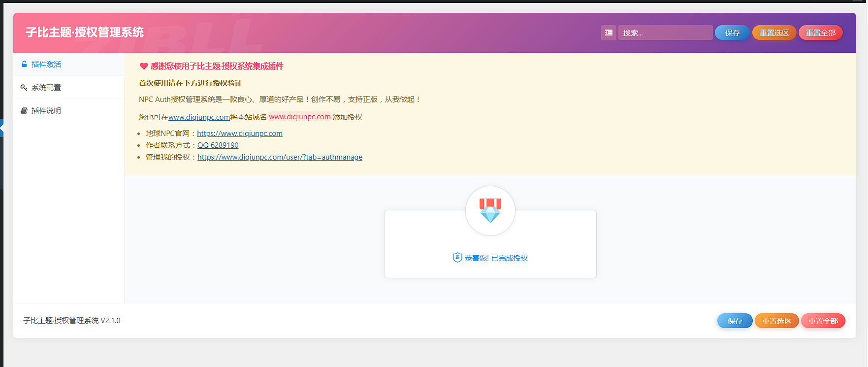Open the 系统配置 sidebar section
This screenshot has height=367, width=868.
pos(46,88)
